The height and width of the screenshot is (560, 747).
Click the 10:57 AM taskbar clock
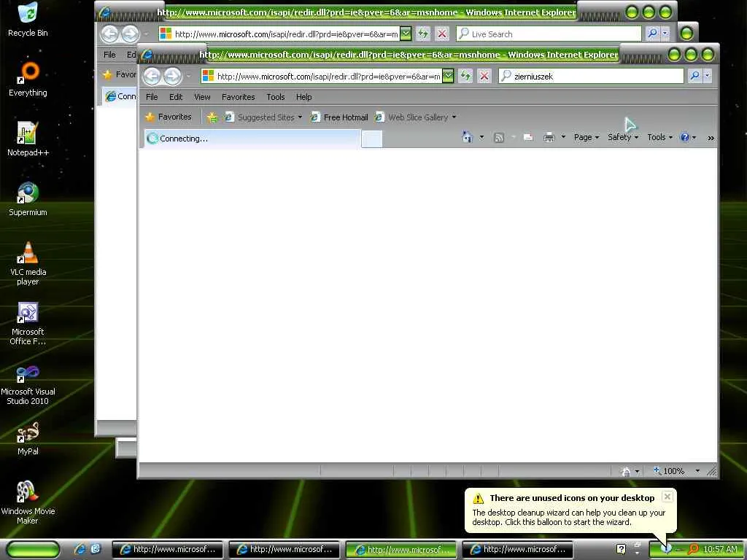pos(720,549)
